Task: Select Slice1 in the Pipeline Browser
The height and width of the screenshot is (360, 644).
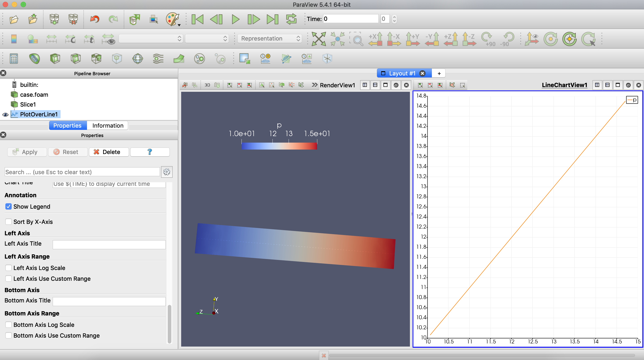Action: coord(28,105)
